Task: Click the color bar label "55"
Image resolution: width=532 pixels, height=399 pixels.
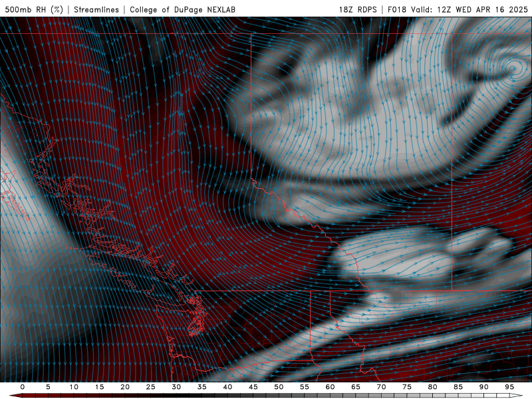Action: pyautogui.click(x=305, y=387)
